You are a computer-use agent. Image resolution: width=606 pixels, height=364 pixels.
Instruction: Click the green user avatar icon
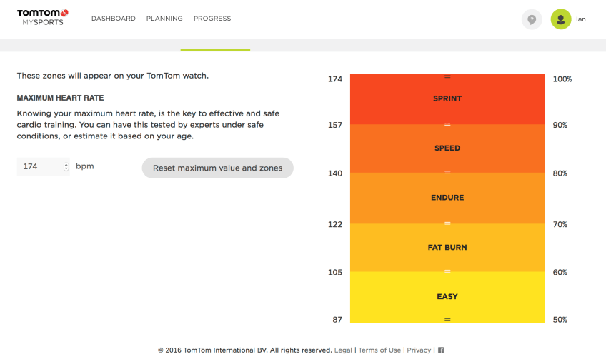point(561,19)
